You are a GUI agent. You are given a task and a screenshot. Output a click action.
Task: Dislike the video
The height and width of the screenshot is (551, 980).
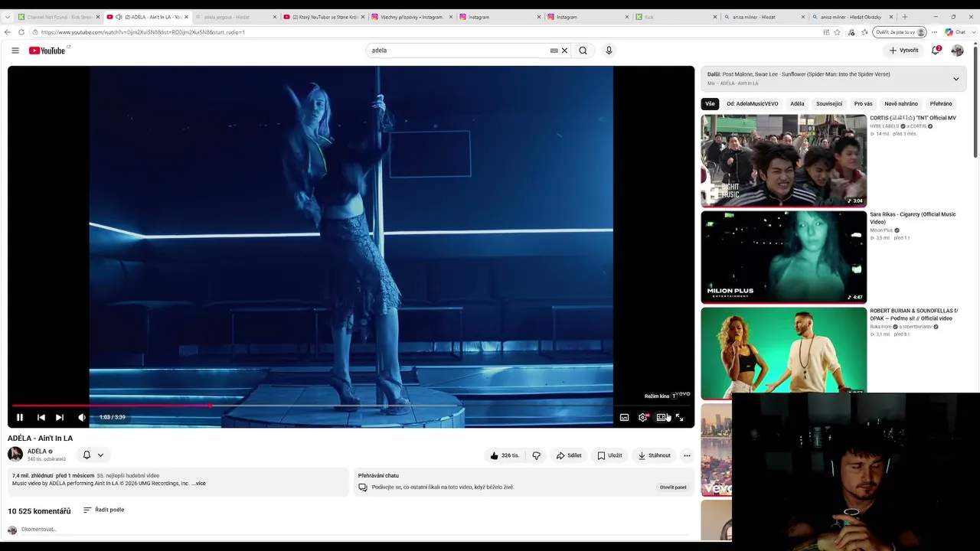(536, 455)
